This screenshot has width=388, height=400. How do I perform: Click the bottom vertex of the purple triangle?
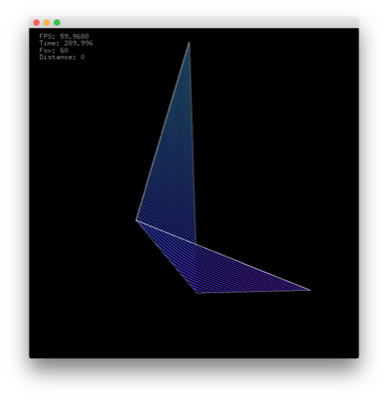point(198,293)
